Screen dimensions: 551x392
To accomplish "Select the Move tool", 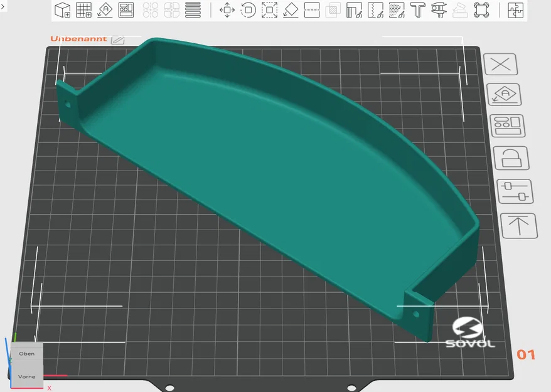I will click(x=227, y=10).
